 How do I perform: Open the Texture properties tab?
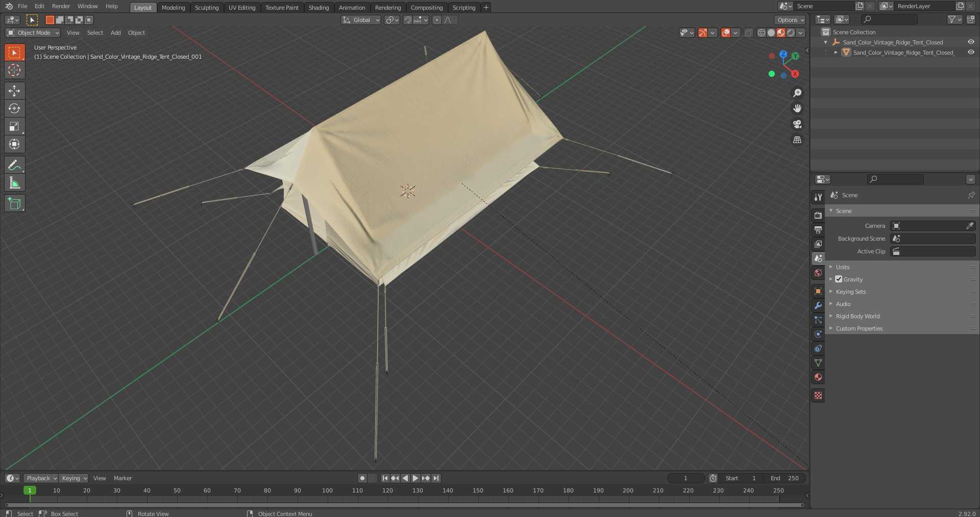(818, 395)
